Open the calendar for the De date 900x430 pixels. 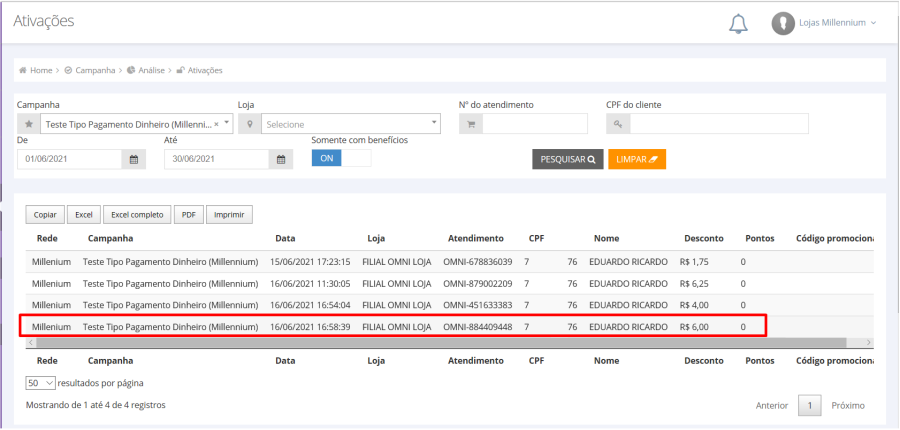point(134,160)
